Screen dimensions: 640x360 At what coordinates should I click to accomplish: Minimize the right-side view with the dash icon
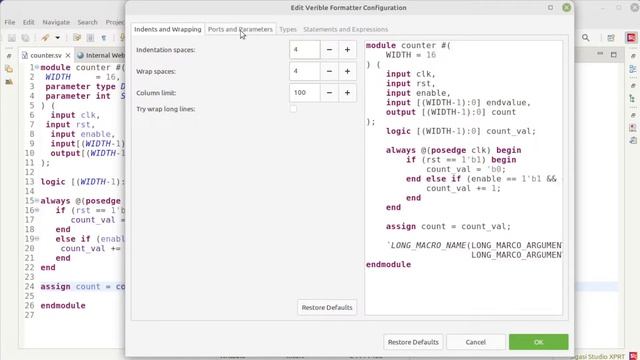pyautogui.click(x=600, y=54)
